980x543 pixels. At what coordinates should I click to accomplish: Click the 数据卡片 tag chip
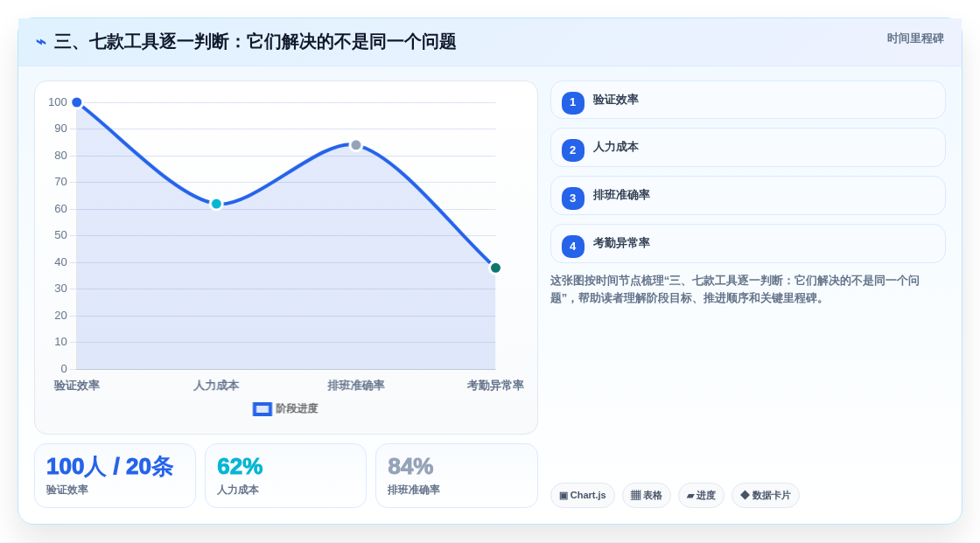(x=766, y=496)
